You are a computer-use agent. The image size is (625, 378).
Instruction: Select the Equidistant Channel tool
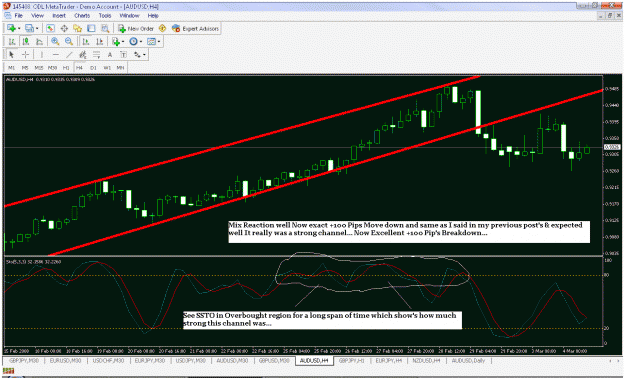(x=83, y=55)
